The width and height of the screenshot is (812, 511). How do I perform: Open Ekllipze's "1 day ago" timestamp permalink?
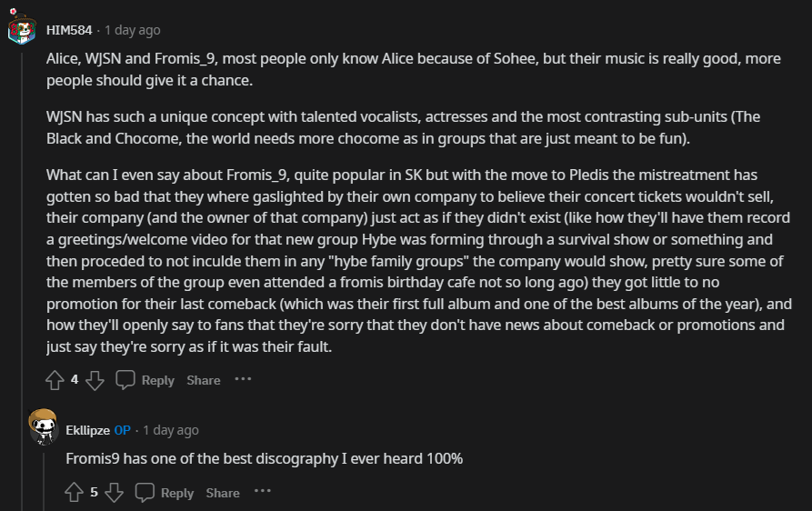(171, 430)
